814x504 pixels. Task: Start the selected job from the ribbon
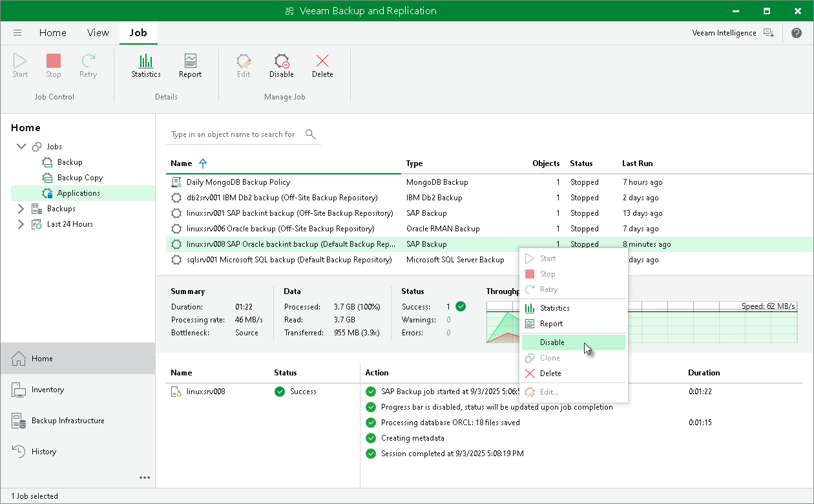[x=19, y=65]
